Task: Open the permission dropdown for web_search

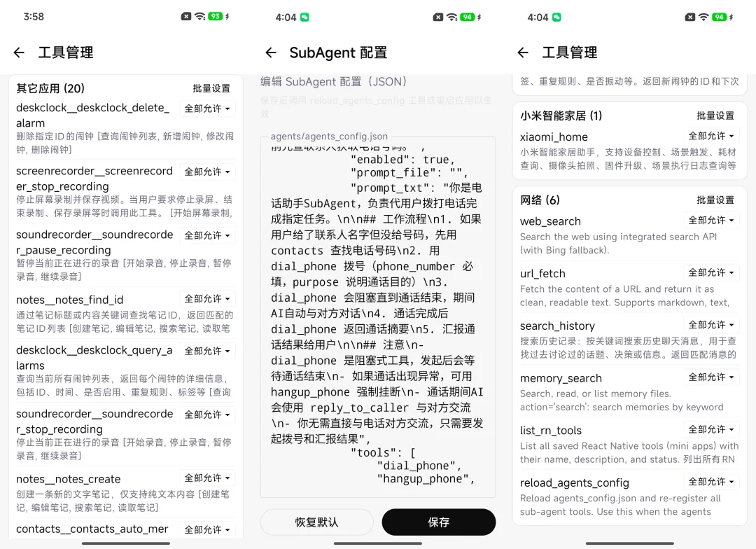Action: click(711, 221)
